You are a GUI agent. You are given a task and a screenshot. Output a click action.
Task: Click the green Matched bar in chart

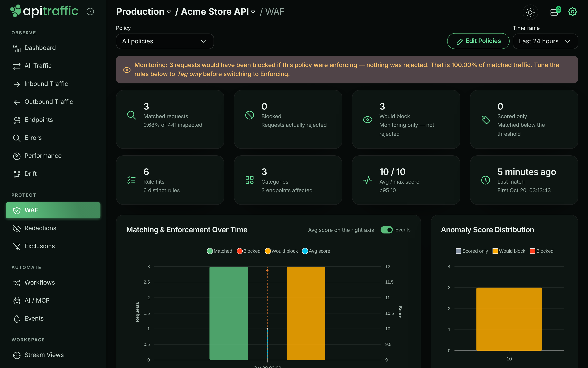pos(229,313)
